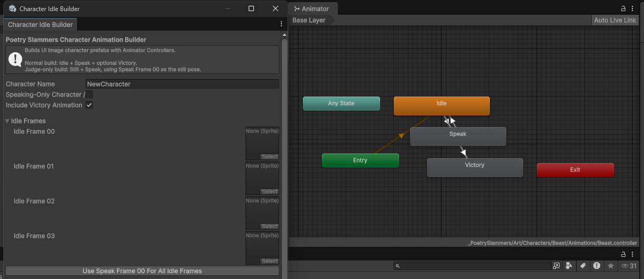Click Select for Idle Frame 03 sprite

pos(269,261)
